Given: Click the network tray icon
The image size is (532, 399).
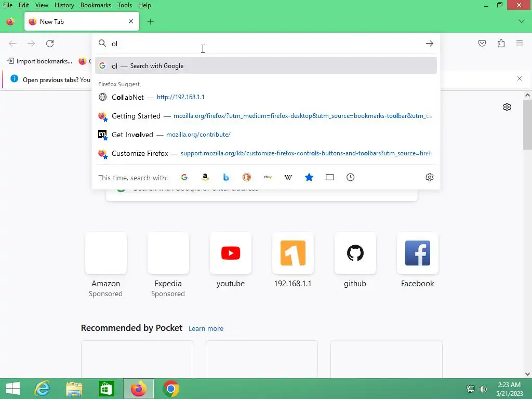Looking at the screenshot, I should 471,389.
